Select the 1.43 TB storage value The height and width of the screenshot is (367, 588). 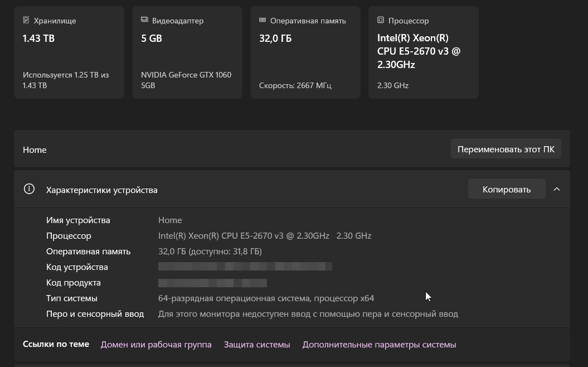[x=38, y=38]
